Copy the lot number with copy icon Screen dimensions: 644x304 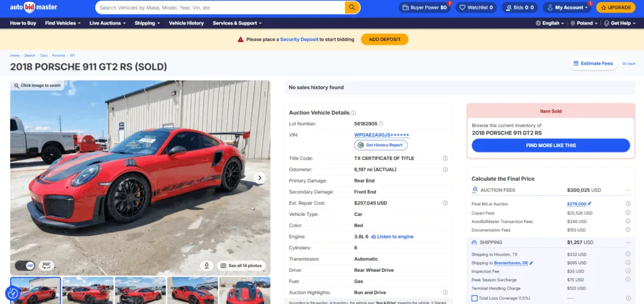(x=381, y=123)
